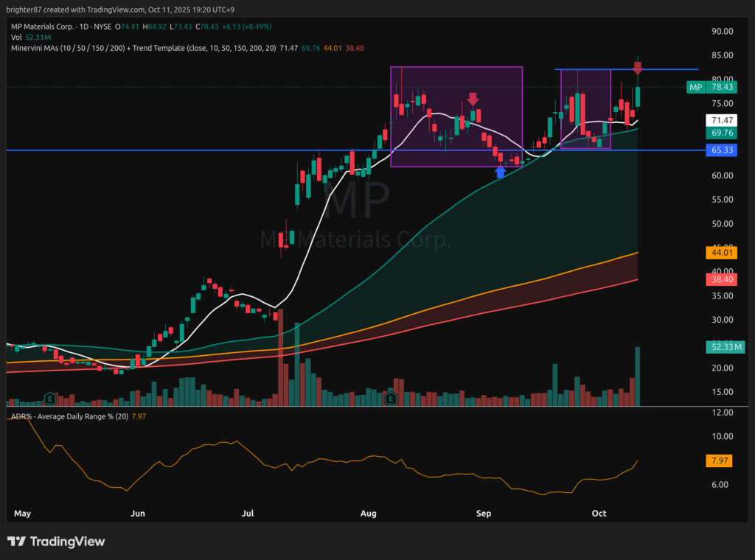Image resolution: width=755 pixels, height=560 pixels.
Task: Click the Vol indicator legend label
Action: 16,38
